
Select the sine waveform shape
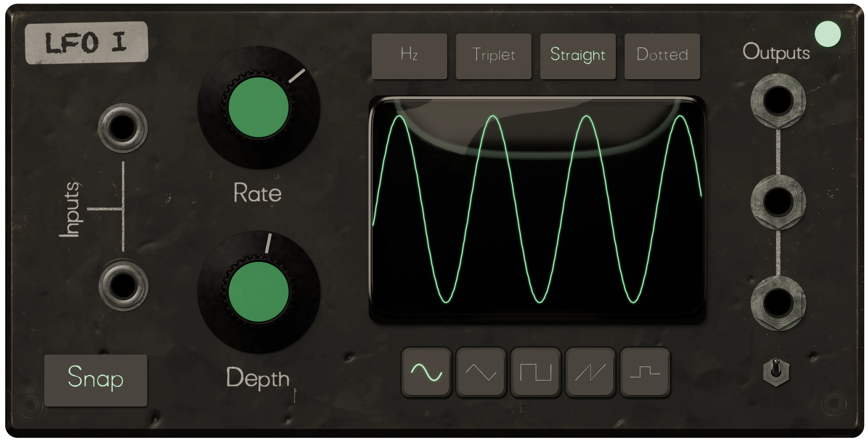[x=426, y=372]
